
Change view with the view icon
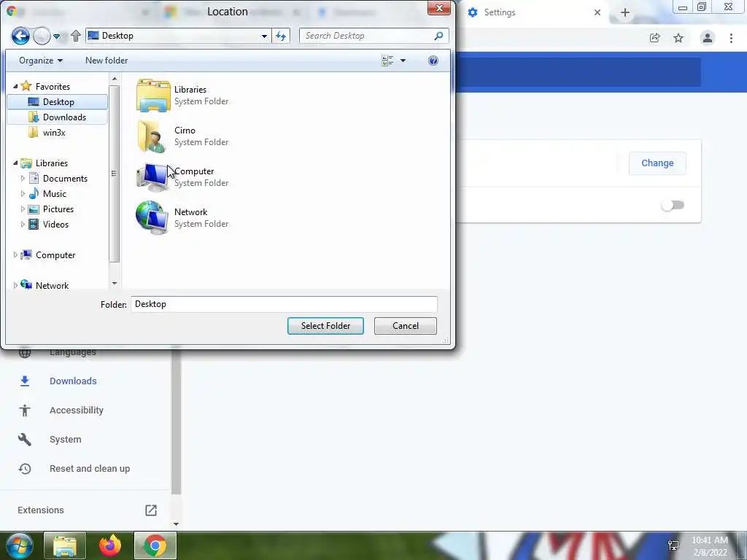pos(387,61)
